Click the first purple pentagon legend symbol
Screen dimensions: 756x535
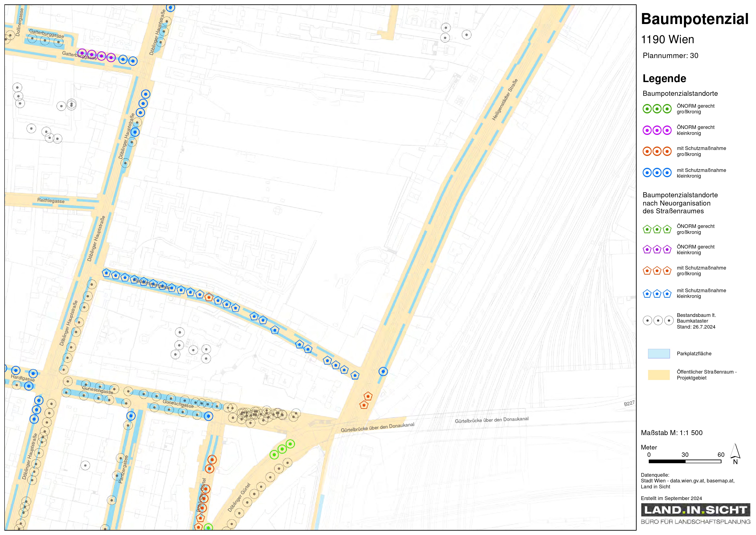pyautogui.click(x=647, y=249)
